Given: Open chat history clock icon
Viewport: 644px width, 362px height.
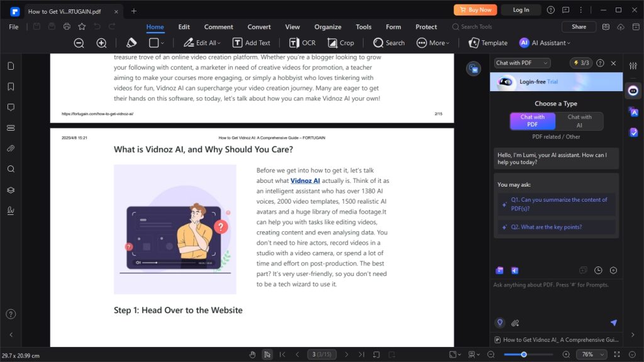Looking at the screenshot, I should click(x=598, y=270).
